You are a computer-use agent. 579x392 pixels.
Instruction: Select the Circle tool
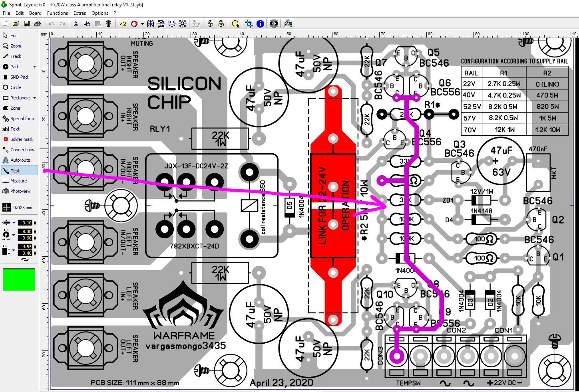(x=19, y=87)
